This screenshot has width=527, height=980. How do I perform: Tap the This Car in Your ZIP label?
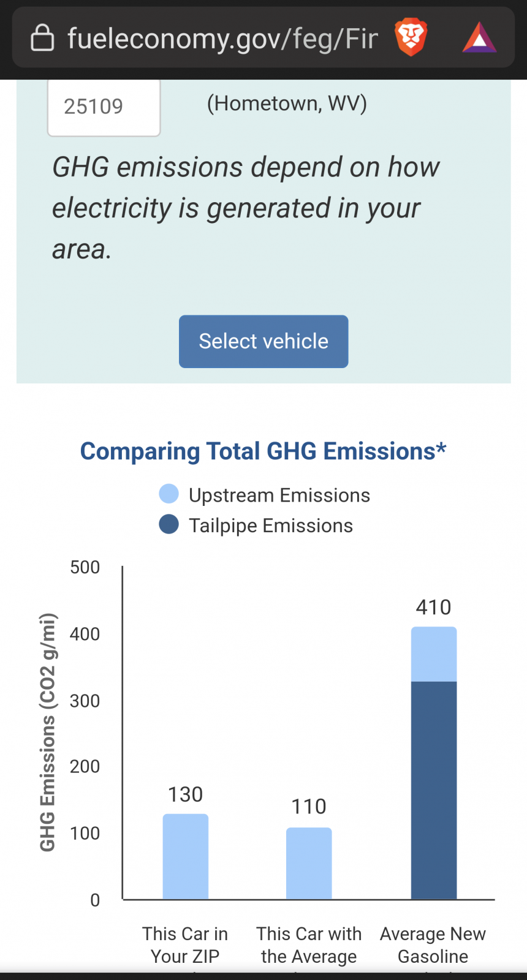185,944
